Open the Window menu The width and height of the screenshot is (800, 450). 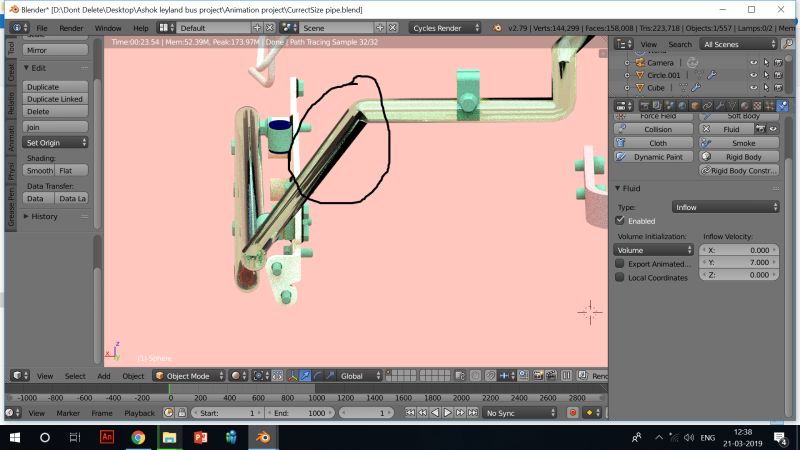[108, 28]
